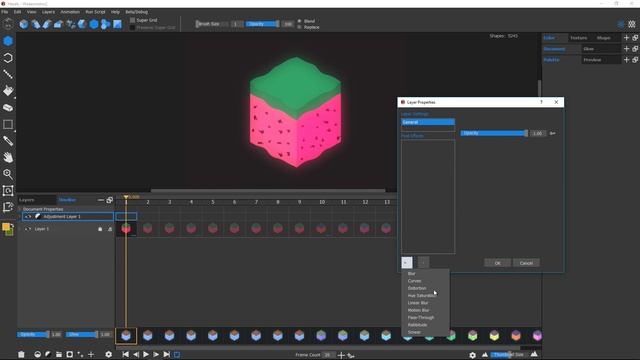Select Adjustment Layer 1 row
Image resolution: width=640 pixels, height=360 pixels.
tap(68, 216)
